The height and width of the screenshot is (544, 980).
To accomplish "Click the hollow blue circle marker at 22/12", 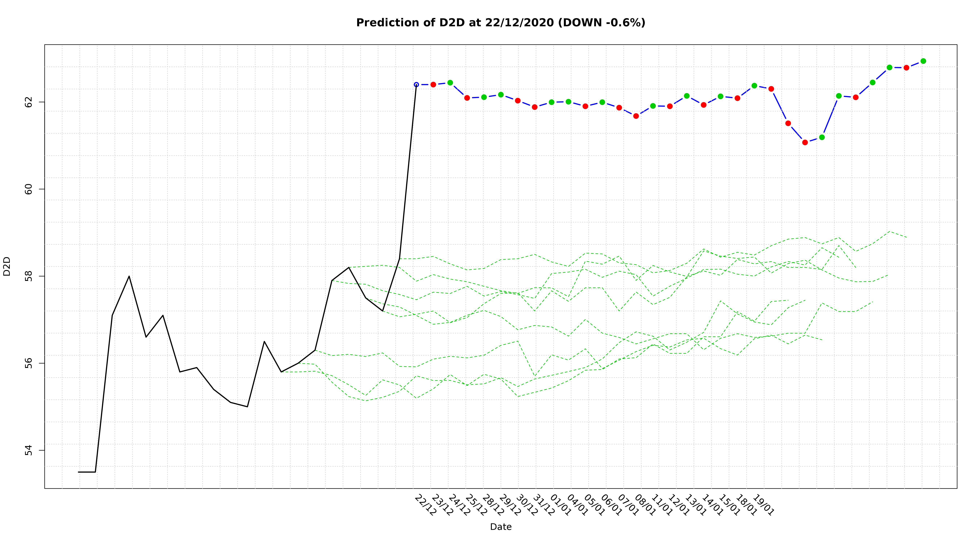I will (x=416, y=84).
